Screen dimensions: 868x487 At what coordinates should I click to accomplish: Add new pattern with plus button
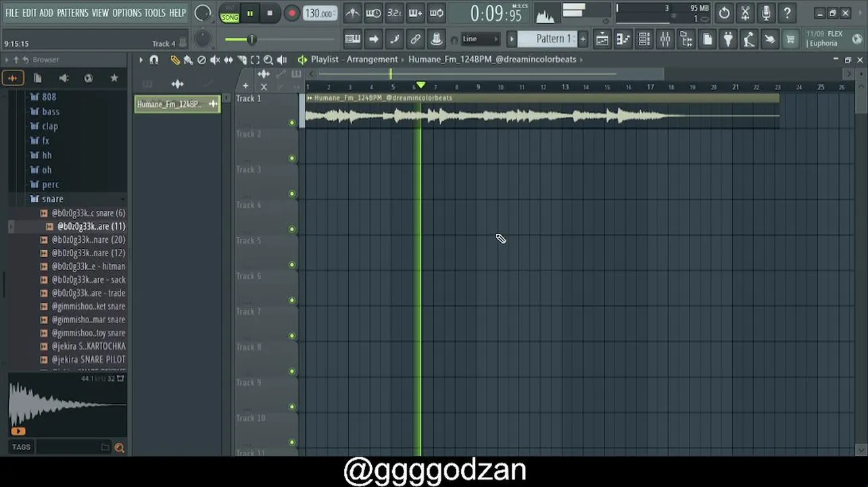pos(583,39)
